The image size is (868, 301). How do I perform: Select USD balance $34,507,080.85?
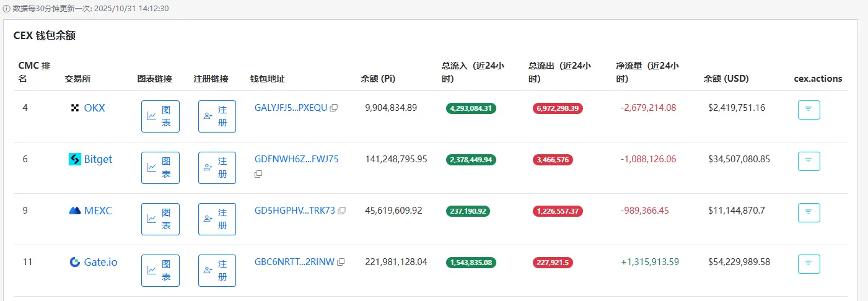point(739,159)
